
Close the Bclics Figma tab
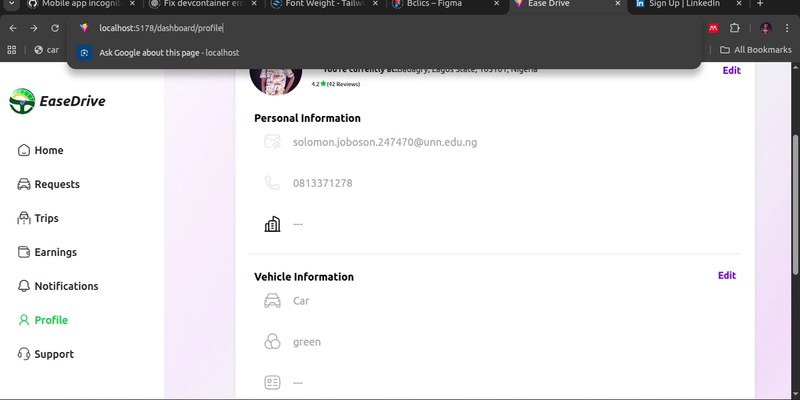tap(496, 4)
